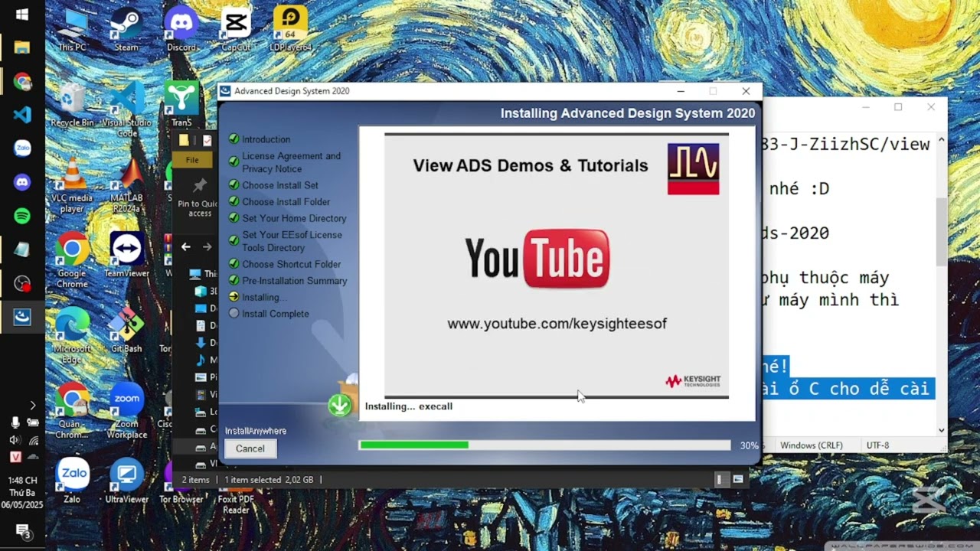
Task: Open the microphone tray icon
Action: tap(15, 422)
